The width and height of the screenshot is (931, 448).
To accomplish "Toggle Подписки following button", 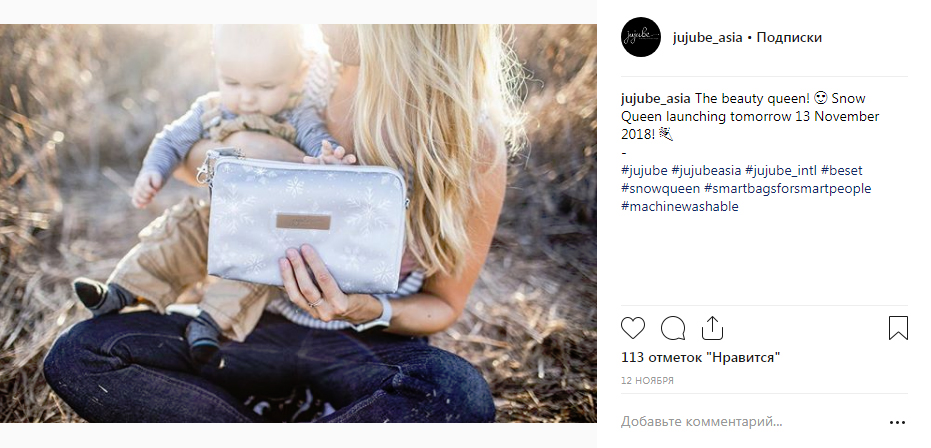I will 789,37.
